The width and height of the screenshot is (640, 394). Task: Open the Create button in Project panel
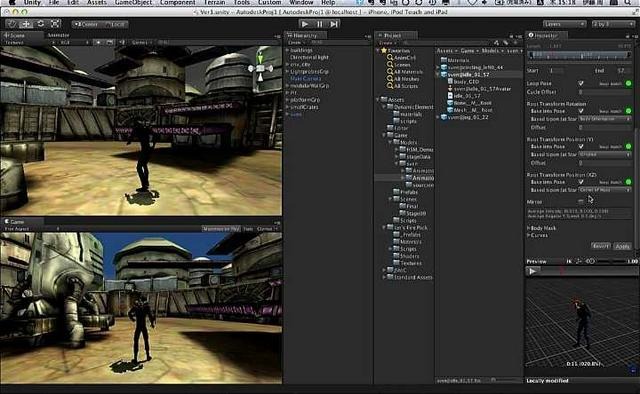pos(387,42)
